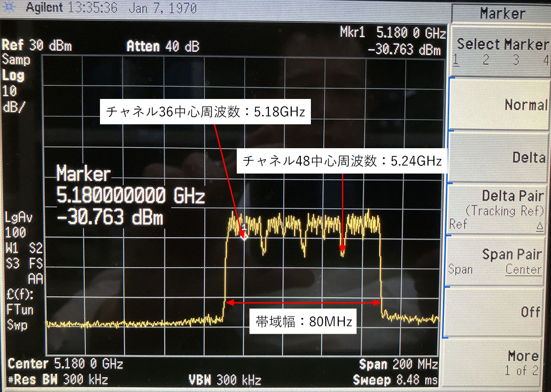Click the Center 5.180 0 GHz readout
The image size is (551, 392).
[x=66, y=364]
